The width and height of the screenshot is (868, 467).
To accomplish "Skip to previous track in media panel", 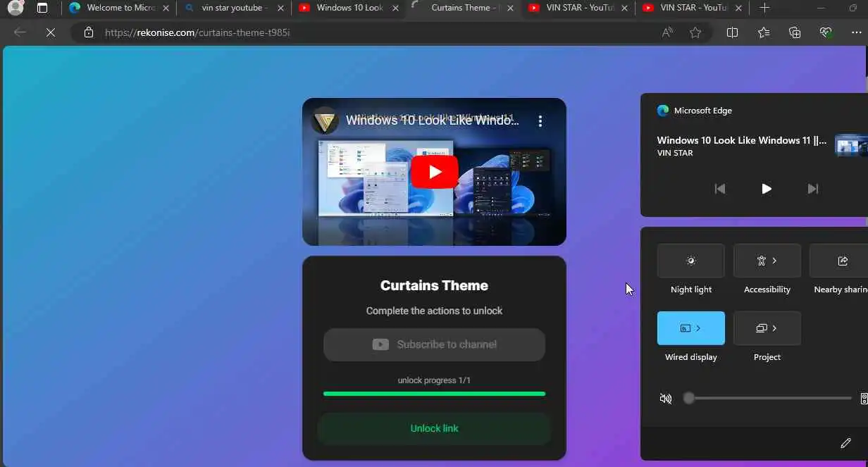I will 720,189.
